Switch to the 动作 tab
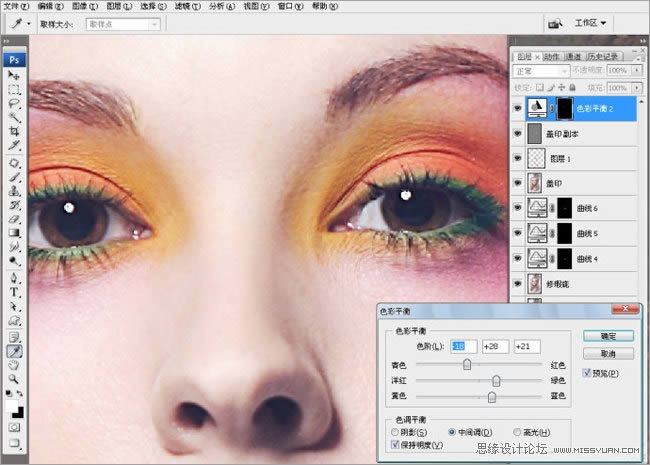 pyautogui.click(x=551, y=56)
